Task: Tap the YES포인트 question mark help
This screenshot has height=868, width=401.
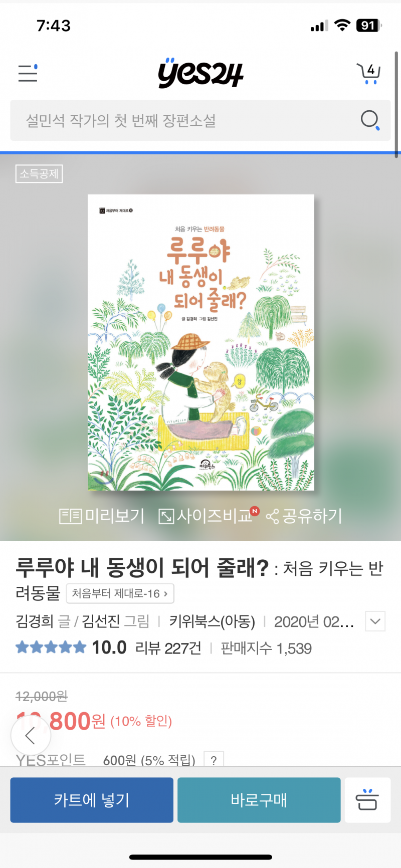Action: (214, 760)
